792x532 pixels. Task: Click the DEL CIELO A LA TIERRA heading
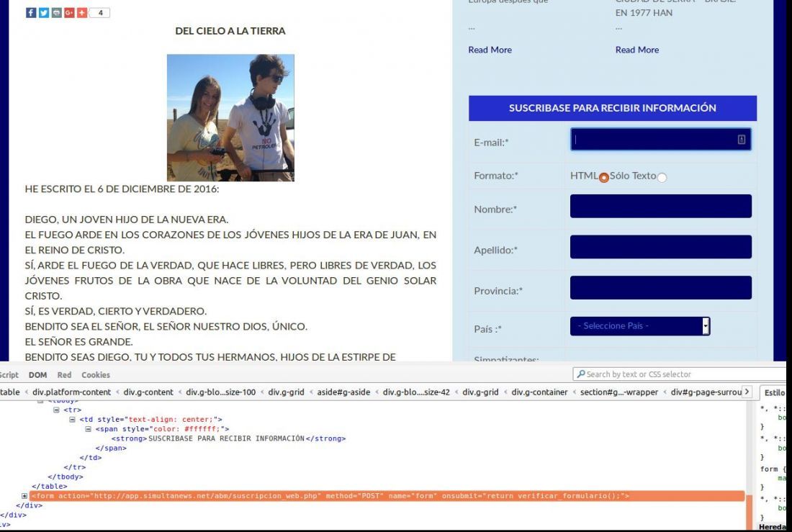click(x=230, y=31)
